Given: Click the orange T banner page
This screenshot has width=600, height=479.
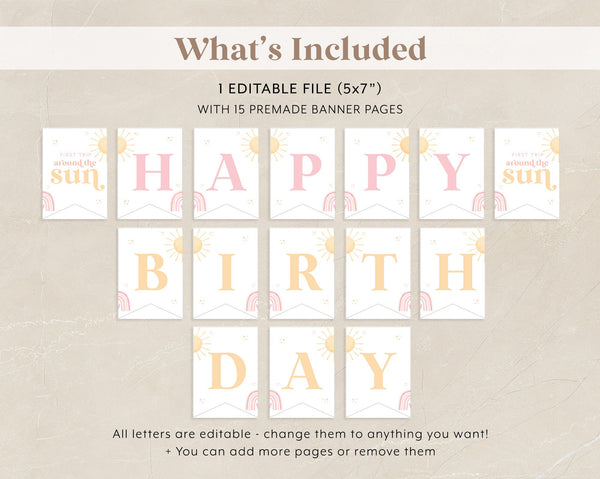Looking at the screenshot, I should 378,273.
